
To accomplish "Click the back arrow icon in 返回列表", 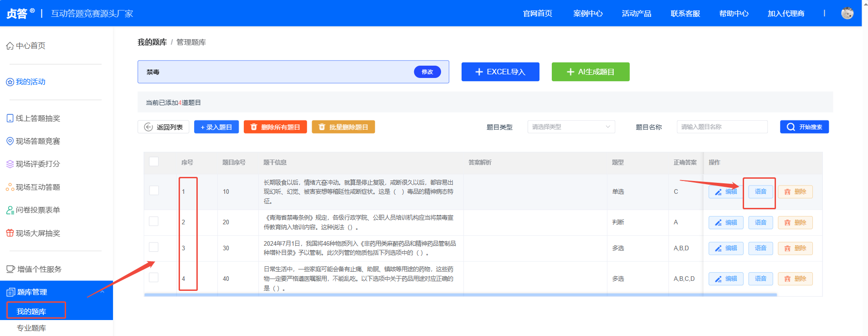I will point(149,127).
